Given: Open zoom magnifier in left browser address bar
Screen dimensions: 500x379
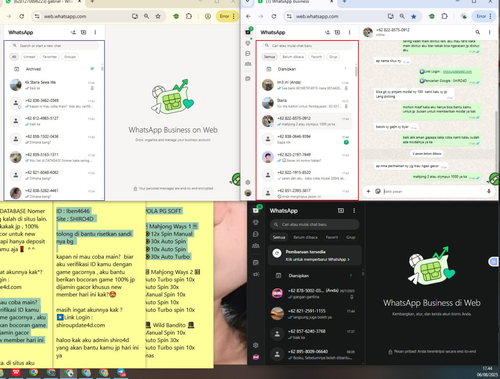Looking at the screenshot, I should (146, 16).
